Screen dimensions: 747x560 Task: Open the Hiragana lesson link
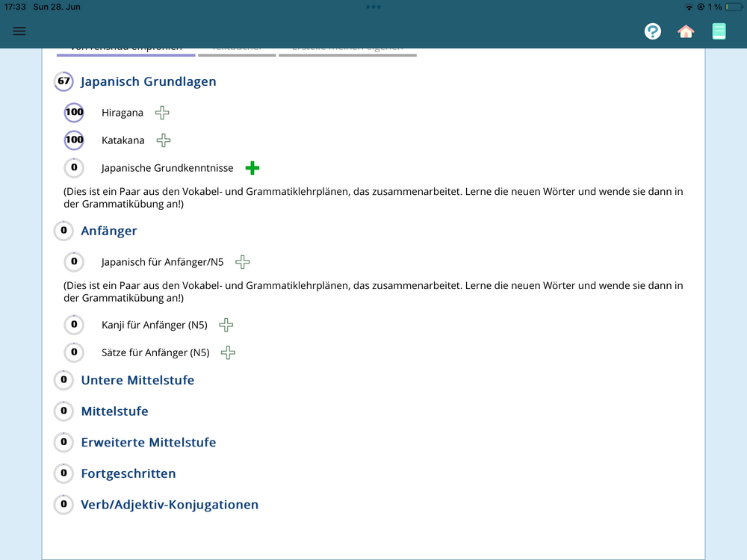pos(123,113)
